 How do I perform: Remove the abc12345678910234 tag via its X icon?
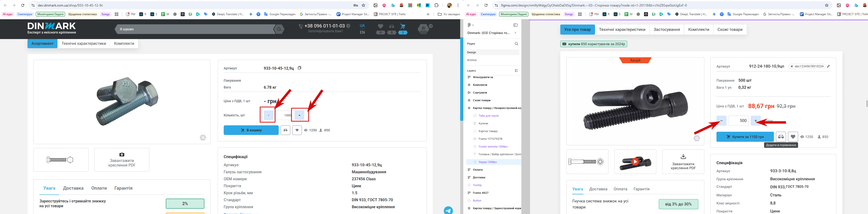792,66
